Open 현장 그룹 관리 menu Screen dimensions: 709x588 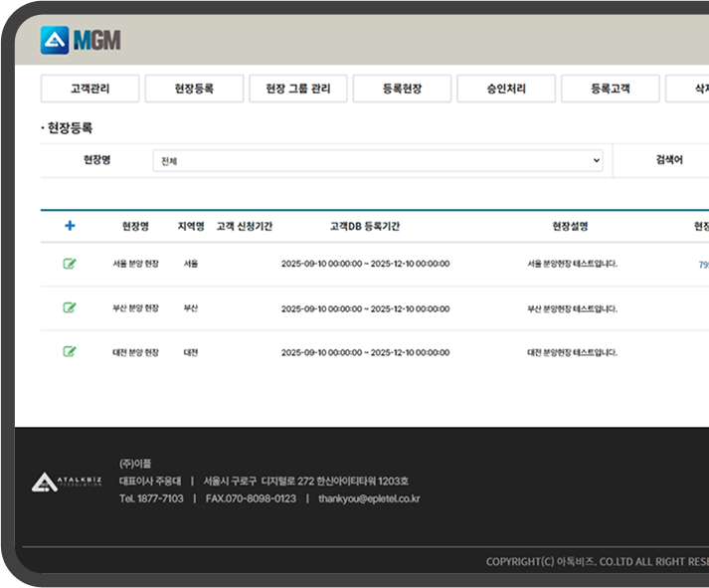[x=297, y=89]
